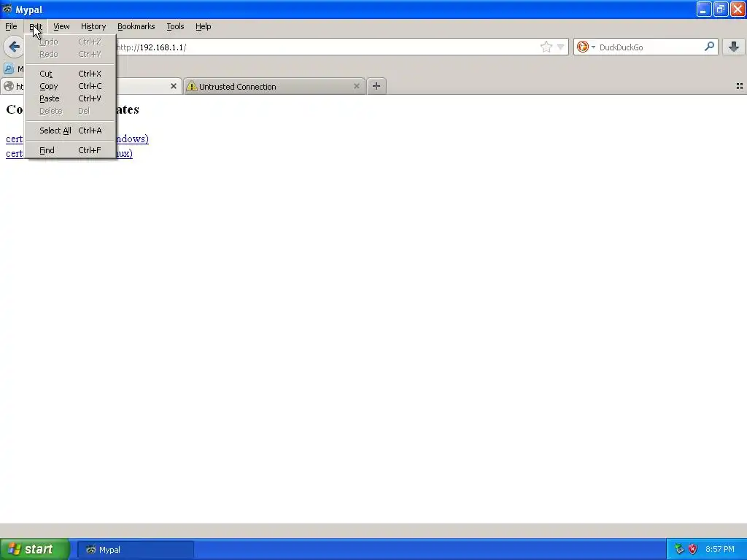Close the first tab
The width and height of the screenshot is (747, 560).
(174, 86)
